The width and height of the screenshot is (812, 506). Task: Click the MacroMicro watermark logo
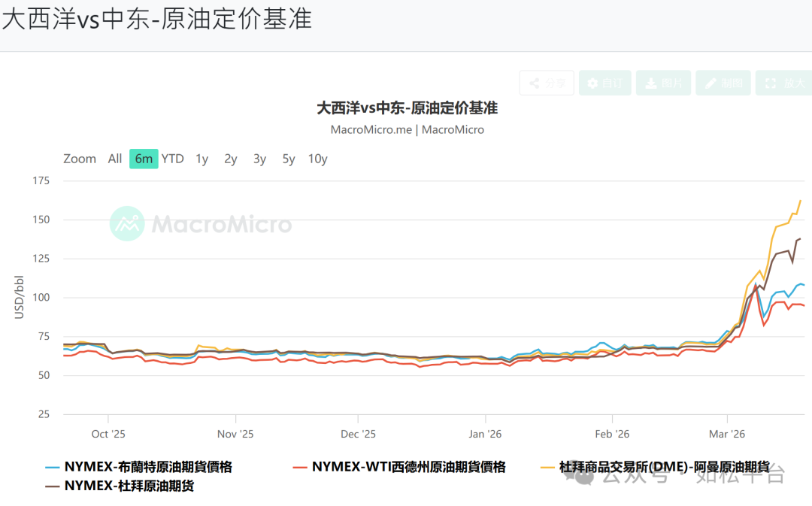pyautogui.click(x=201, y=223)
